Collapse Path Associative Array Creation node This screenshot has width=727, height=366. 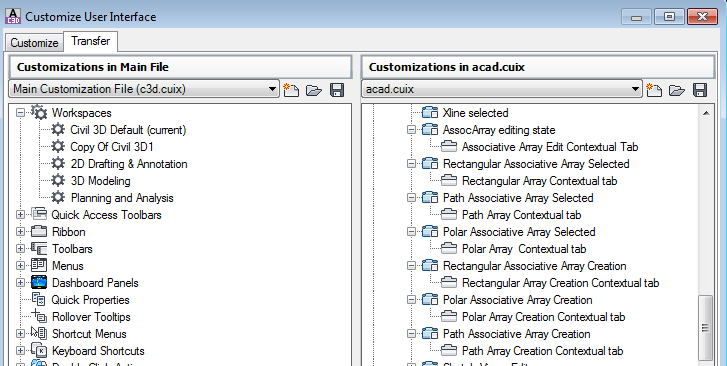[x=411, y=334]
